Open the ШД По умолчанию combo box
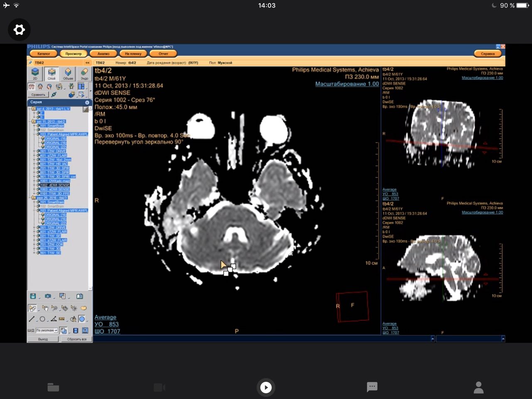Screen dimensions: 532x399 (x=47, y=330)
